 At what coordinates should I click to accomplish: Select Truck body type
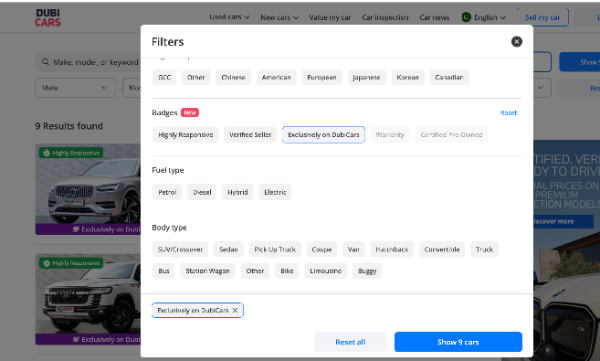tap(484, 250)
